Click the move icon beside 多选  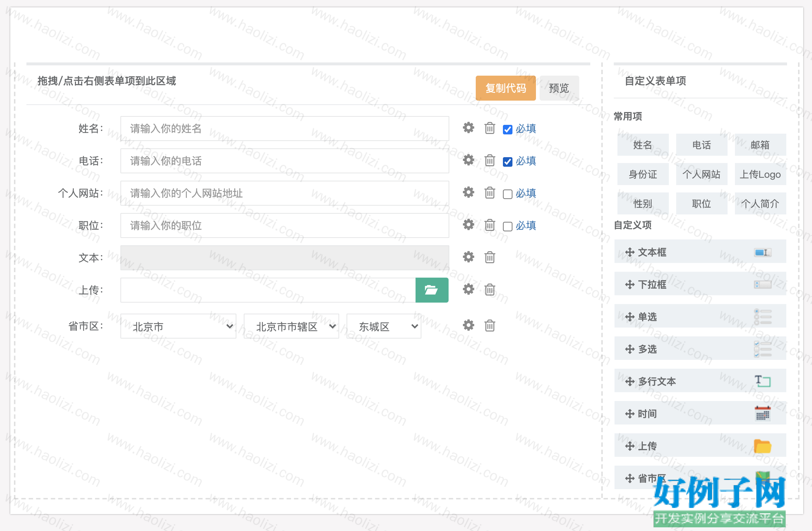pyautogui.click(x=630, y=349)
